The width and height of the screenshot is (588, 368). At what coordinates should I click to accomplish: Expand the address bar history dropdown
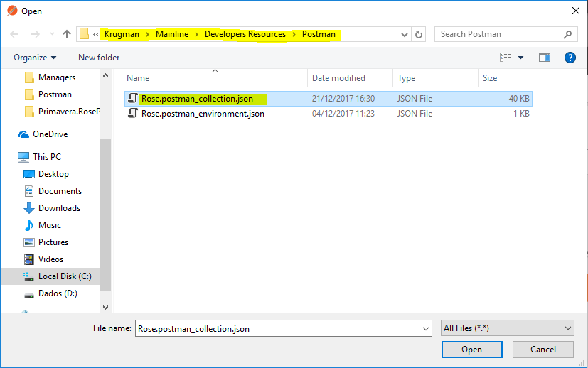click(x=405, y=35)
